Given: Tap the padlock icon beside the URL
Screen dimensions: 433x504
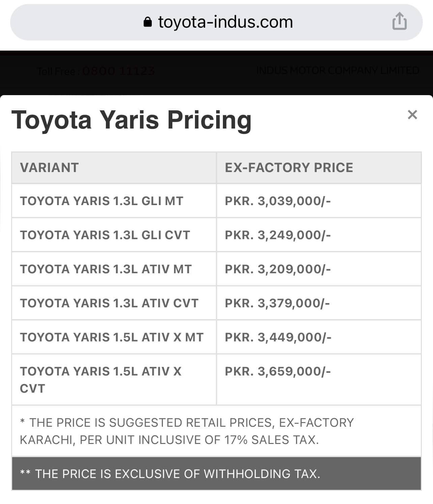Looking at the screenshot, I should pos(147,22).
